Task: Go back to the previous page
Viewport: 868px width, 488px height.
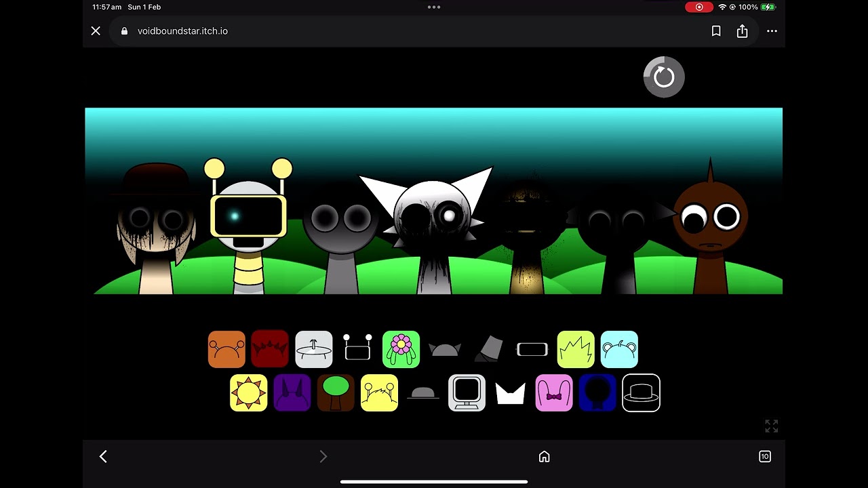Action: pos(103,457)
